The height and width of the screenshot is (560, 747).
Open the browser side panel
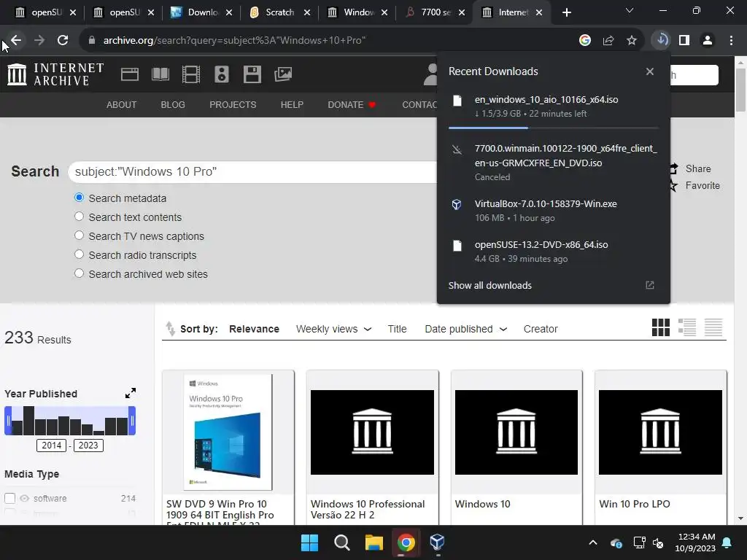[684, 41]
